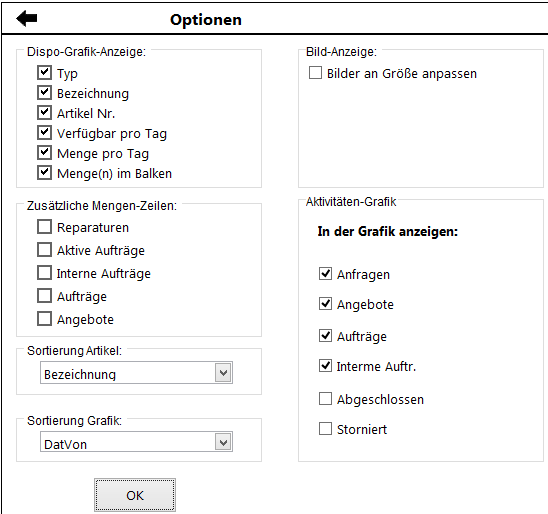Check Angebote under Zusätzliche Mengen-Zeilen
548x514 pixels.
click(44, 319)
